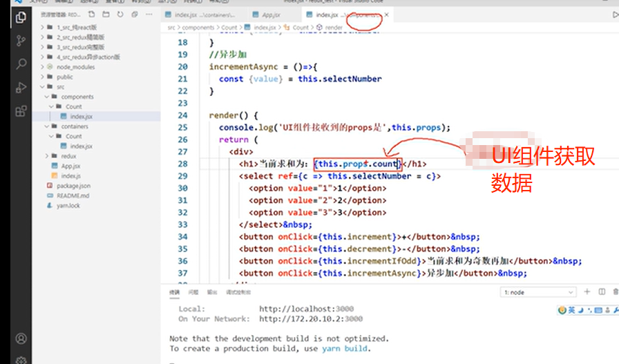Open yarn.lock in the file tree
Viewport: 619px width, 364px height.
click(x=68, y=205)
